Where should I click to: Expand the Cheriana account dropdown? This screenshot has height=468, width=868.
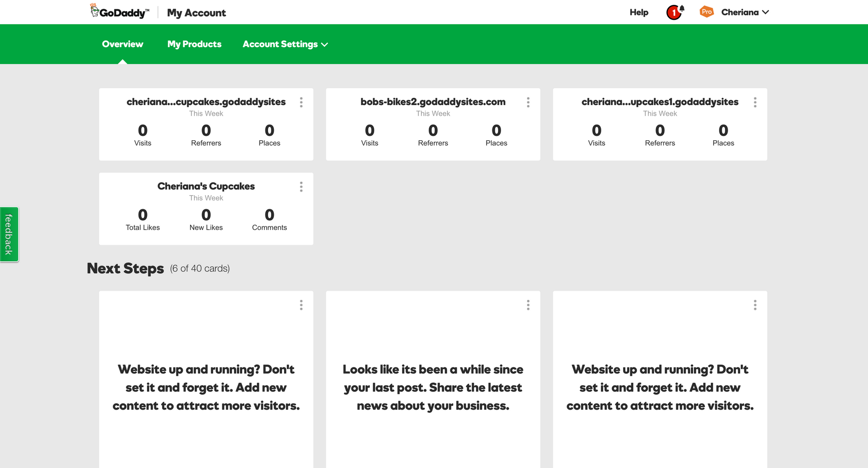click(745, 12)
